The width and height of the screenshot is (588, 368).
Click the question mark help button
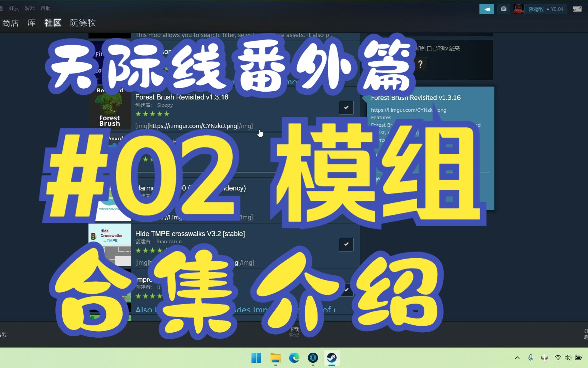pos(420,64)
